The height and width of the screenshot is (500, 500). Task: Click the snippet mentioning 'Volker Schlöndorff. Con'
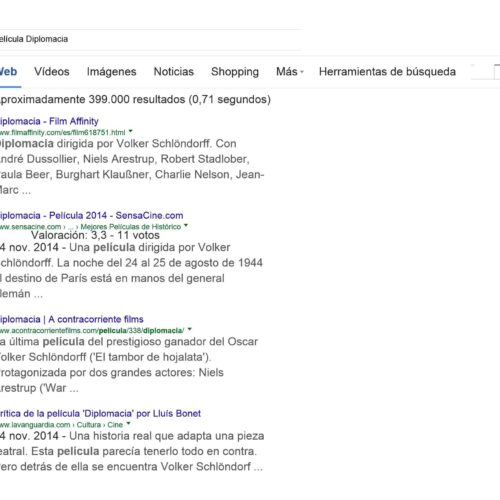coord(132,167)
